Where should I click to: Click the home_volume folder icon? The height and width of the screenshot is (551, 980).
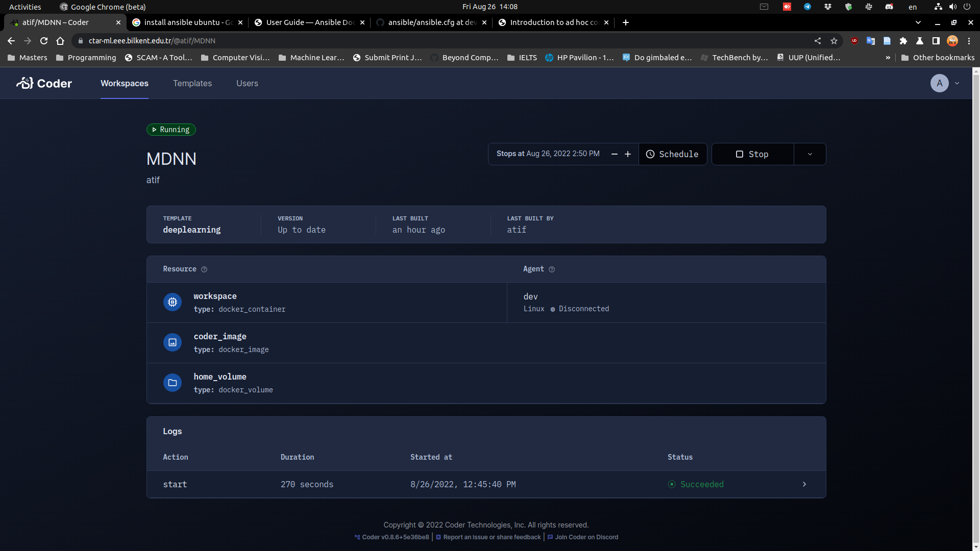pos(173,383)
